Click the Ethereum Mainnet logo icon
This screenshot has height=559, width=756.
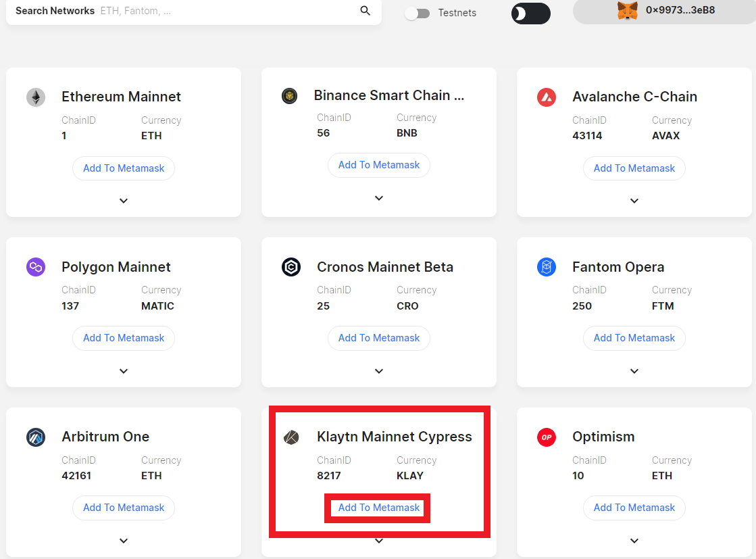tap(36, 97)
